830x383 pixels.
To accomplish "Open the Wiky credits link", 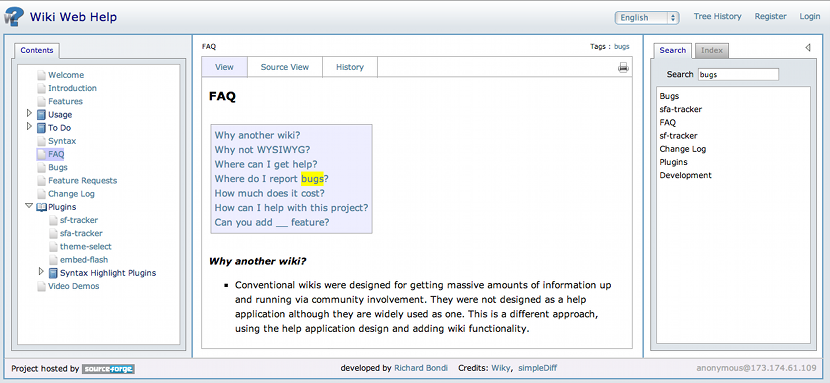I will click(x=501, y=368).
